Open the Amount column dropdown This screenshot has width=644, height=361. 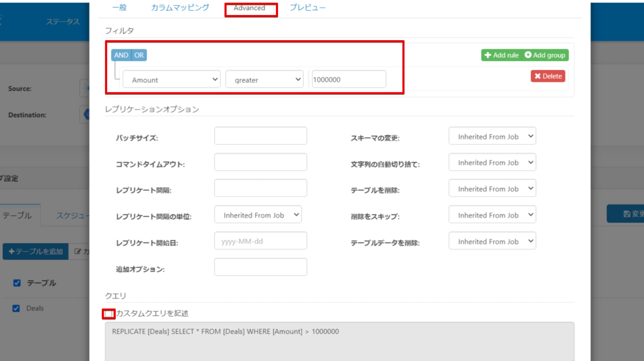172,79
